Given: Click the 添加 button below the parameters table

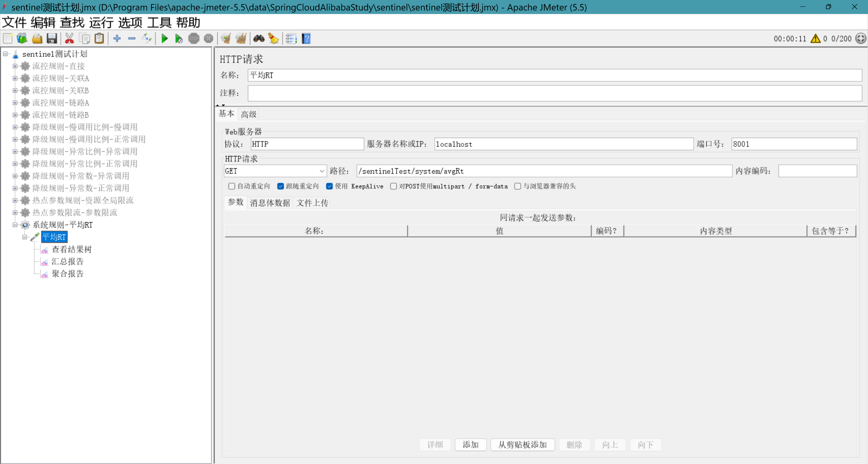Looking at the screenshot, I should pos(471,445).
